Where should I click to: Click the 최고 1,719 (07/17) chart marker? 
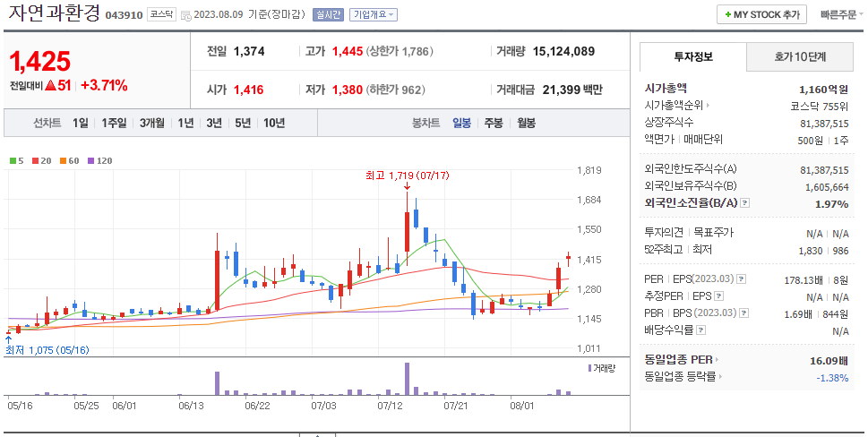(x=407, y=176)
